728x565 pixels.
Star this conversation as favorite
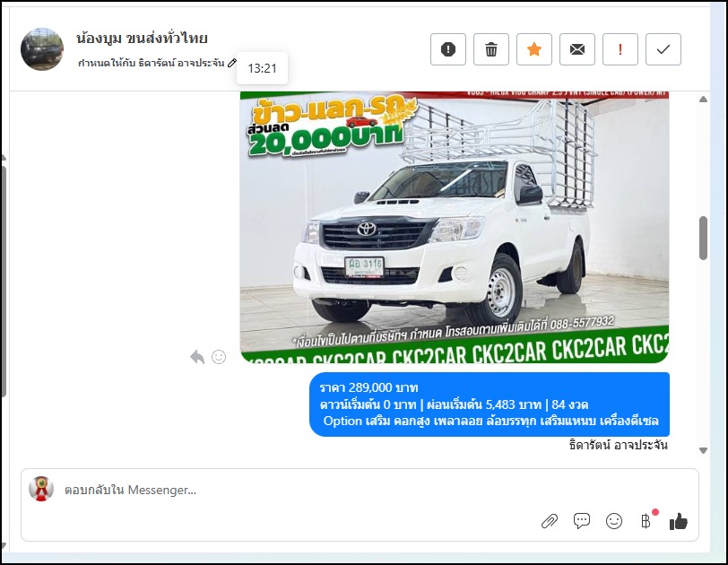click(534, 49)
